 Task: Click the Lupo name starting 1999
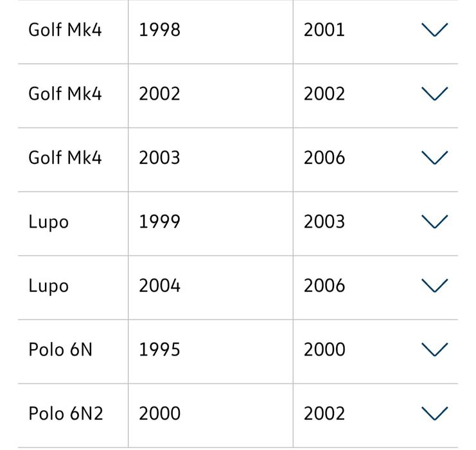coord(48,222)
